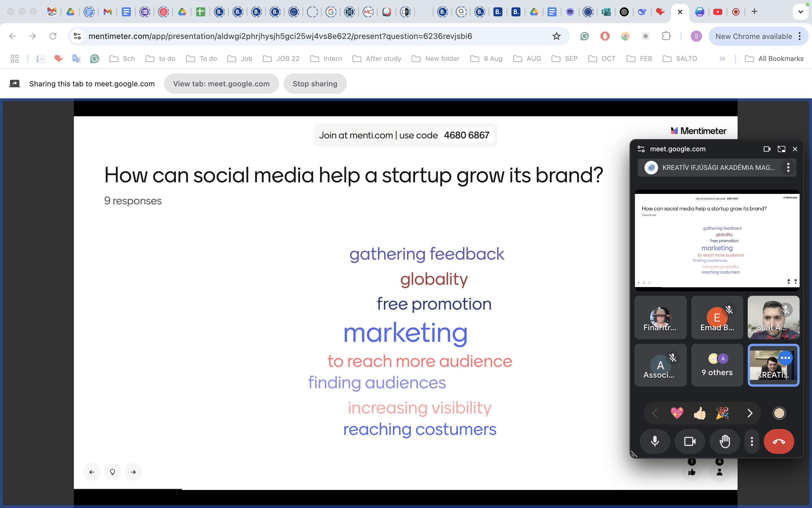
Task: Click shared screen thumbnail in Meet window
Action: 717,240
